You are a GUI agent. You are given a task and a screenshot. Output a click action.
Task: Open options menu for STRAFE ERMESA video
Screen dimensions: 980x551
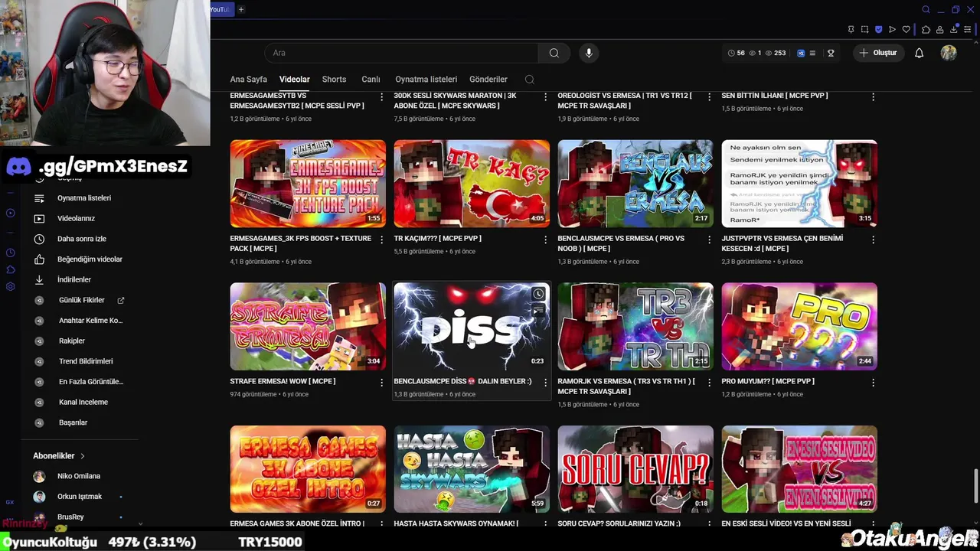381,382
